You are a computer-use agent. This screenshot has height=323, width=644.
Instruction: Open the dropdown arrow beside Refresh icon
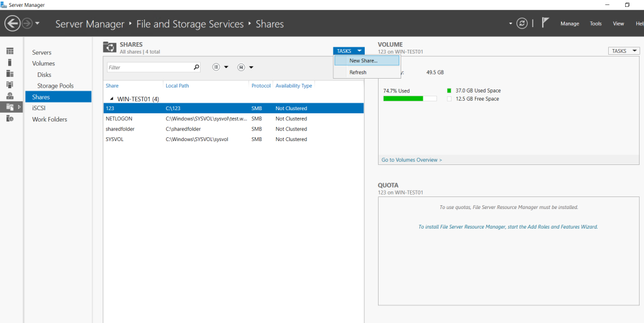tap(511, 23)
